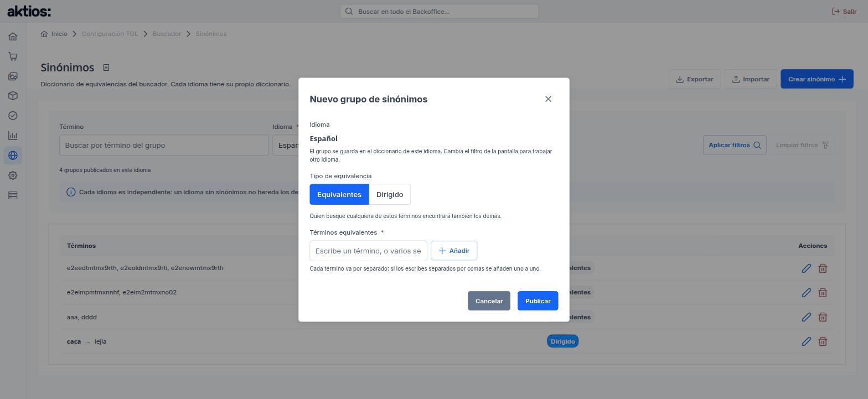This screenshot has width=868, height=399.
Task: Edit the caca → lejia group
Action: click(806, 341)
